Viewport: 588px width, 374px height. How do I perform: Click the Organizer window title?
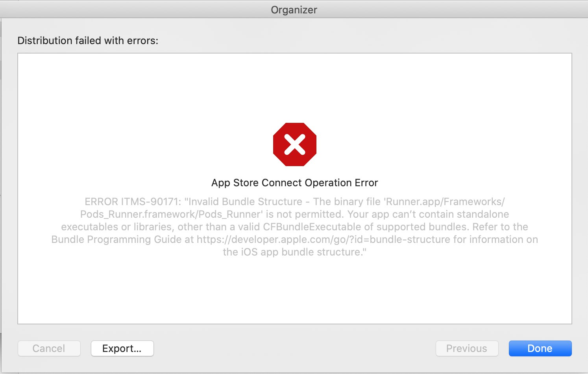point(294,10)
